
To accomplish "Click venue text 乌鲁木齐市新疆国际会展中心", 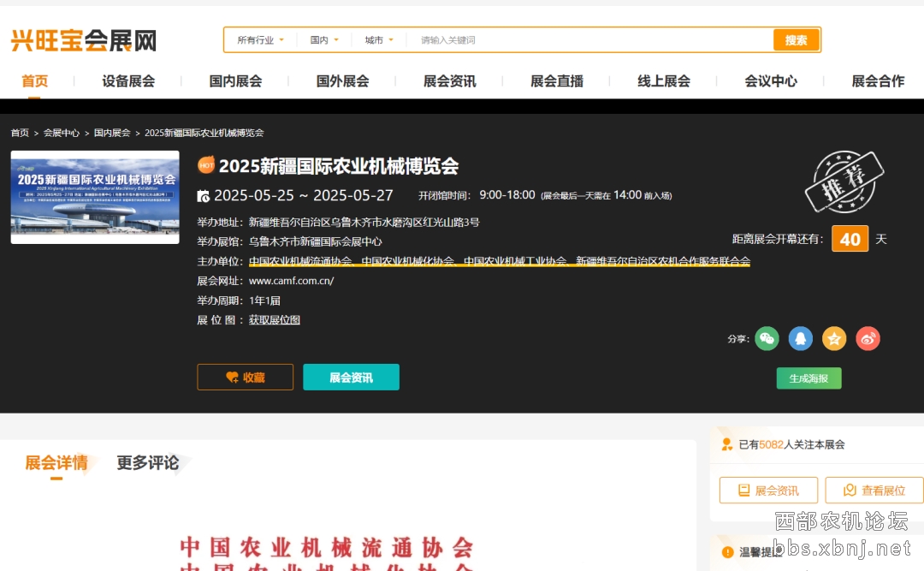I will (315, 241).
